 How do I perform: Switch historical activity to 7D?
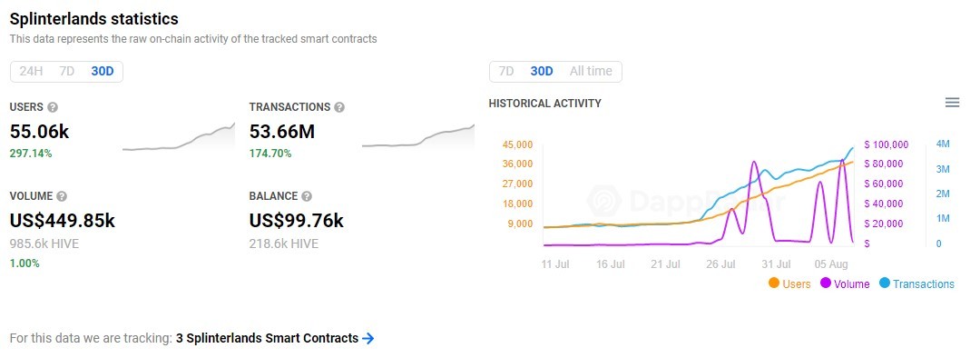506,72
